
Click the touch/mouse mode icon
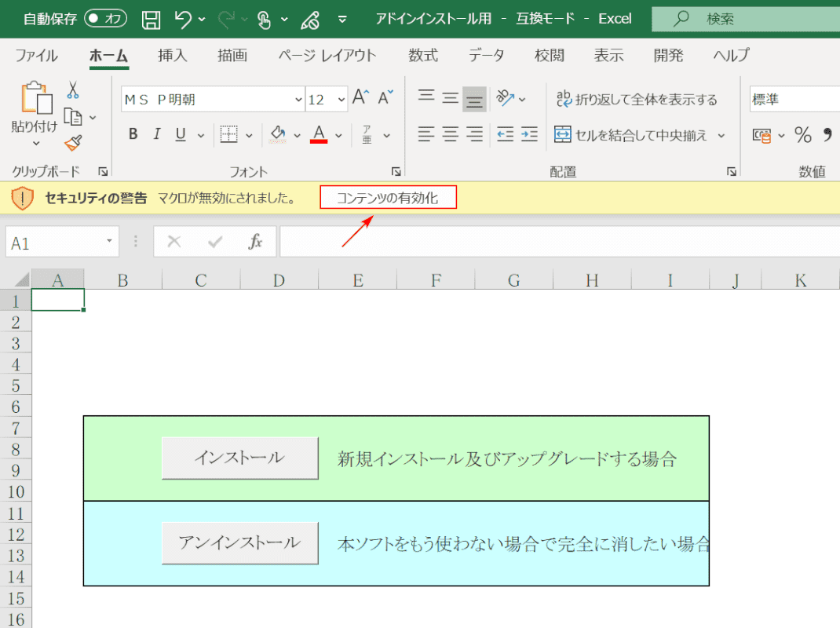pos(264,20)
